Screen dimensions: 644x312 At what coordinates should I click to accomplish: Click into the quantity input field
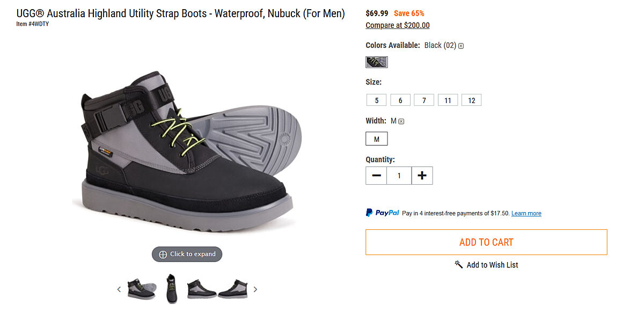[x=399, y=176]
